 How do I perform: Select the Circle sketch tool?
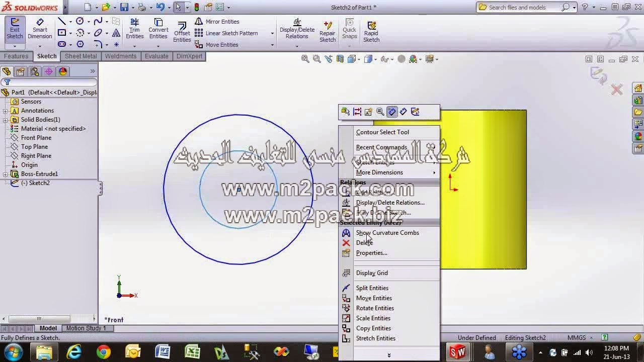[80, 21]
